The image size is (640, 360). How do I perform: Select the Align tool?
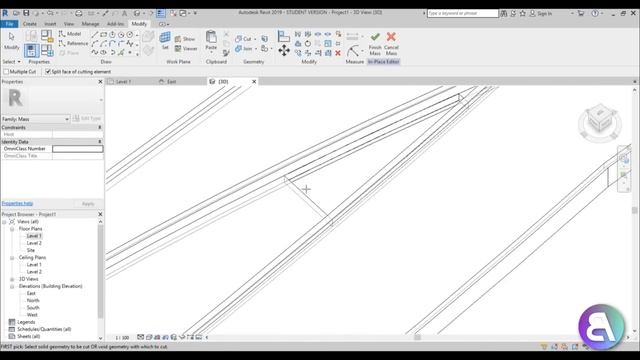pyautogui.click(x=283, y=36)
